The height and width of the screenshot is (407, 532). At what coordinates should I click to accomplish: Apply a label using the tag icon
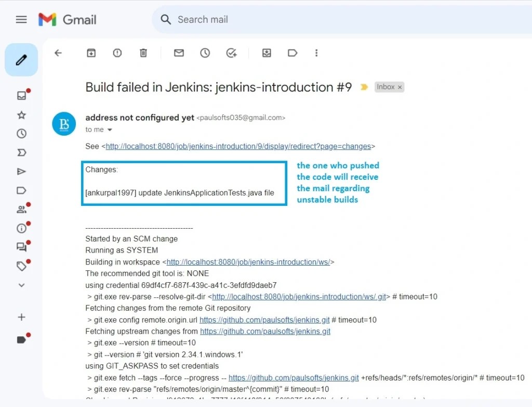click(x=292, y=52)
